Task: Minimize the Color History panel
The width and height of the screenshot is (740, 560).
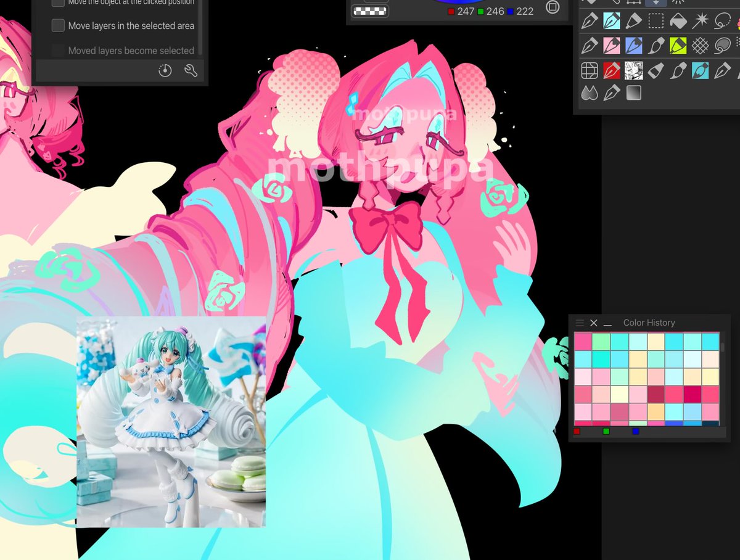Action: pyautogui.click(x=607, y=324)
